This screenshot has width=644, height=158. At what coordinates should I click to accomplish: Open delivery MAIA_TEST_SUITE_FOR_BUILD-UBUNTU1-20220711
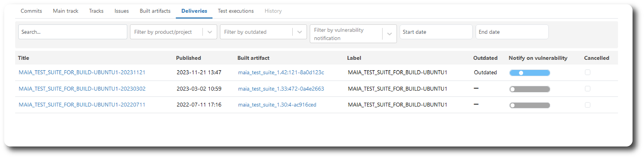pos(82,105)
